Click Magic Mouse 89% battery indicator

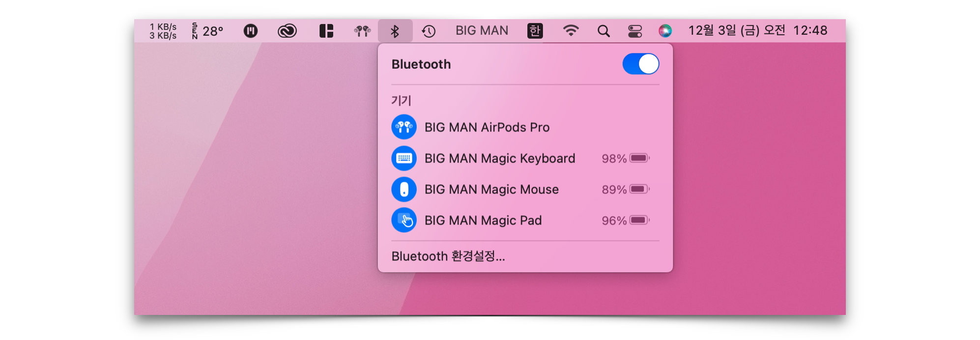point(626,189)
